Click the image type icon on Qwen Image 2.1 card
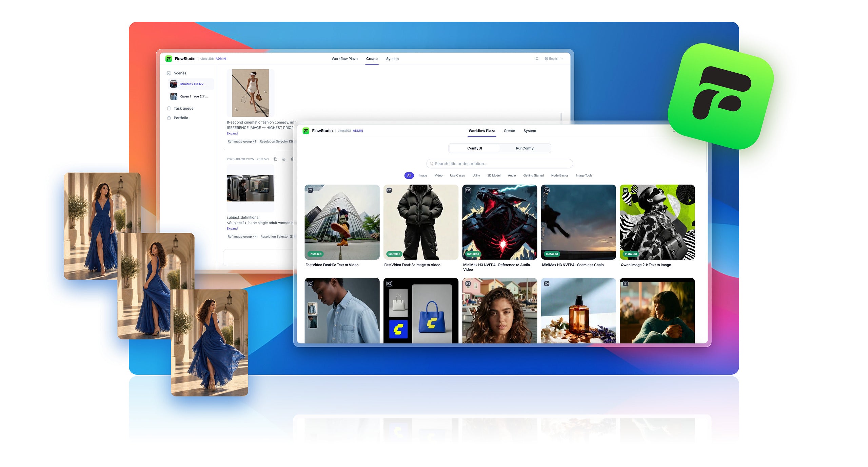 pyautogui.click(x=626, y=190)
